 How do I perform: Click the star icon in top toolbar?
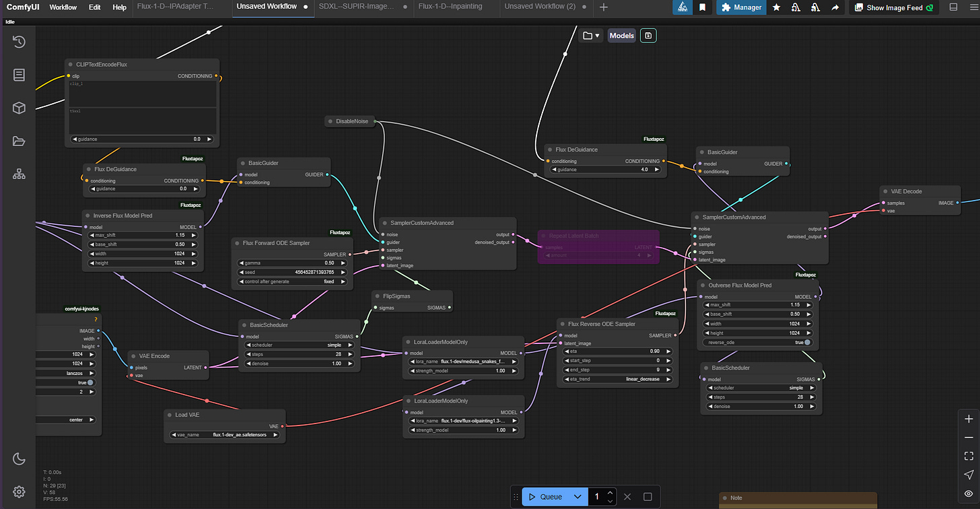point(776,7)
